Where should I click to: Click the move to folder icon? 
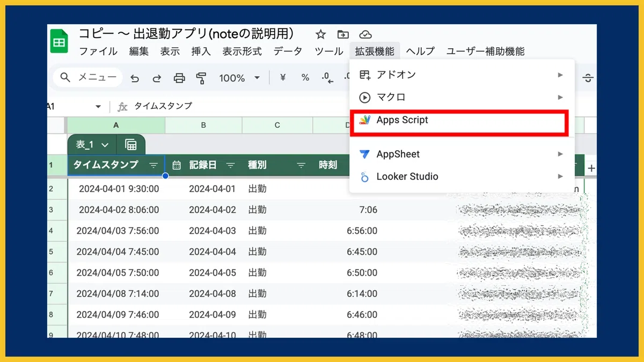(x=342, y=34)
